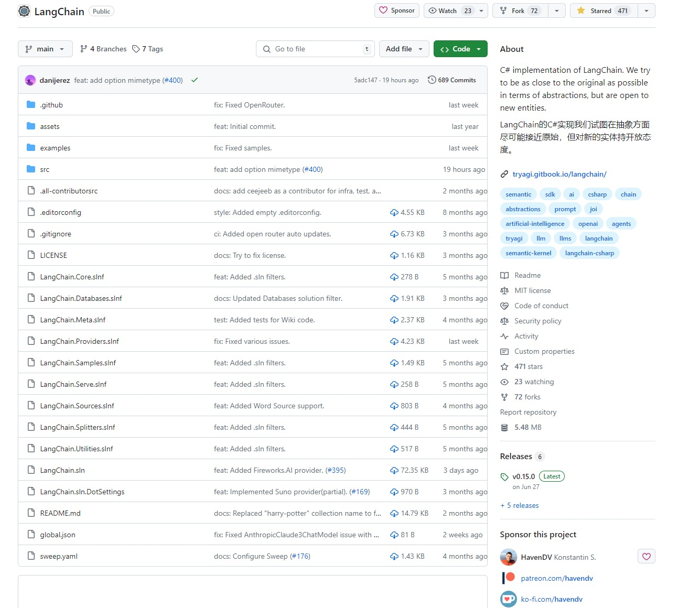The width and height of the screenshot is (700, 608).
Task: Click danijerez's avatar in the commit bar
Action: pos(30,80)
